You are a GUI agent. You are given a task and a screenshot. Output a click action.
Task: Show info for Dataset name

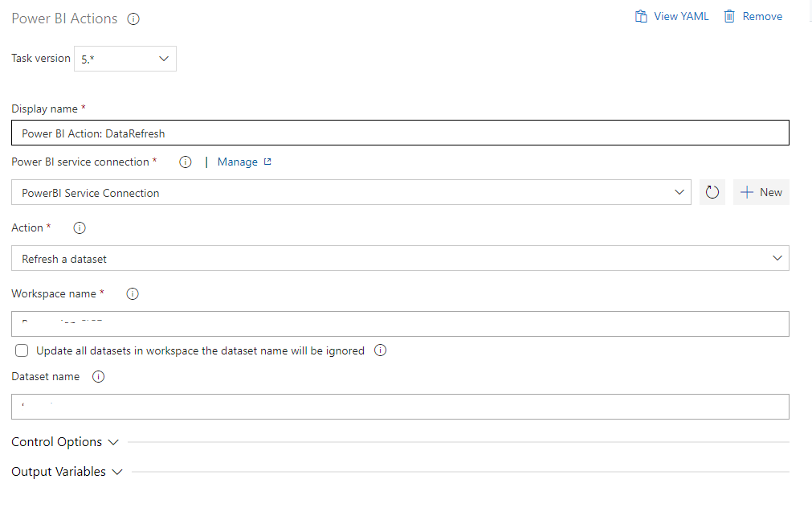click(x=99, y=377)
